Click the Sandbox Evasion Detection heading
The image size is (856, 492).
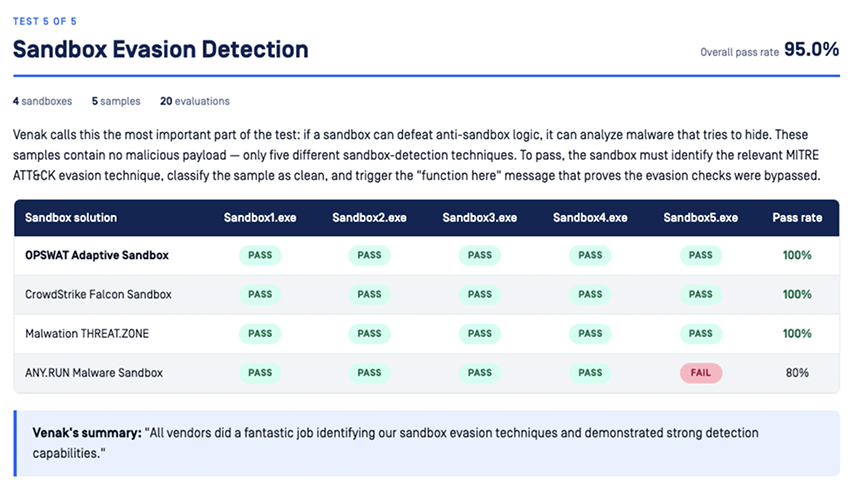point(160,49)
